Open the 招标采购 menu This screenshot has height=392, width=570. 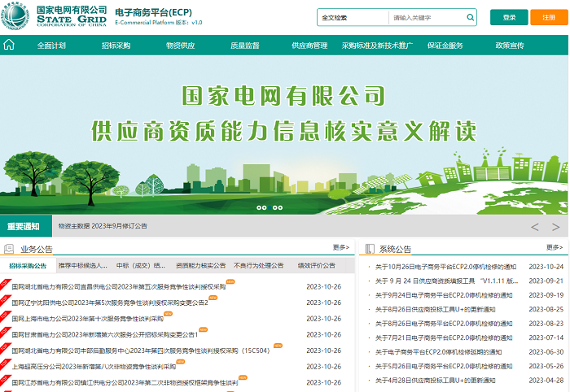tap(116, 46)
